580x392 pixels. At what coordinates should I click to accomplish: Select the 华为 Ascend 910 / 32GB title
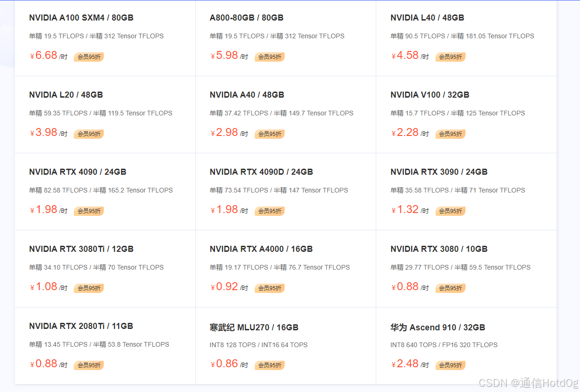pyautogui.click(x=437, y=328)
